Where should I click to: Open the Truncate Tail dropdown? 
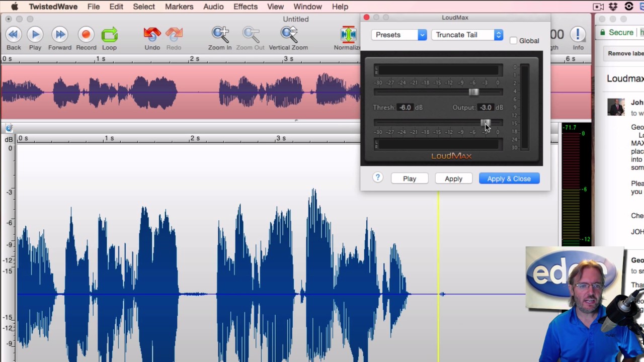[467, 35]
